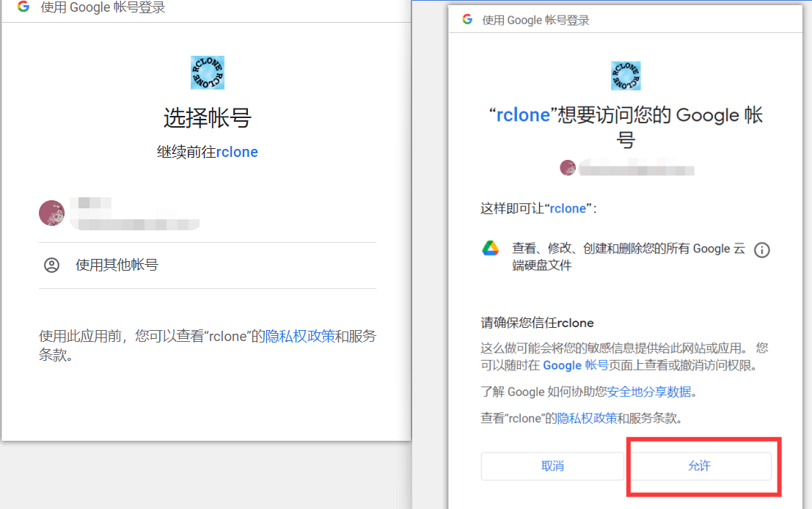Click header text 使用 Google 帐号登录 in left window
Image resolution: width=812 pixels, height=509 pixels.
pyautogui.click(x=103, y=7)
